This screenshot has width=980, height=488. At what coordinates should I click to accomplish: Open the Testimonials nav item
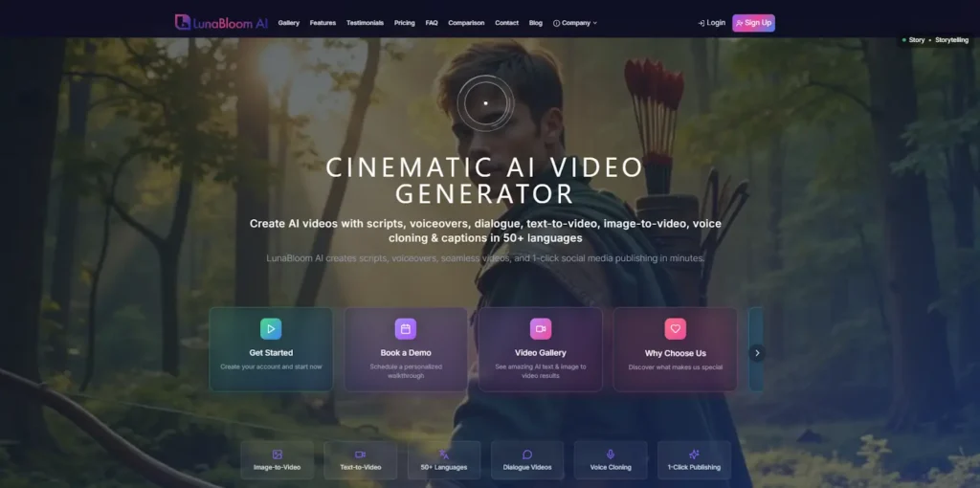click(365, 23)
